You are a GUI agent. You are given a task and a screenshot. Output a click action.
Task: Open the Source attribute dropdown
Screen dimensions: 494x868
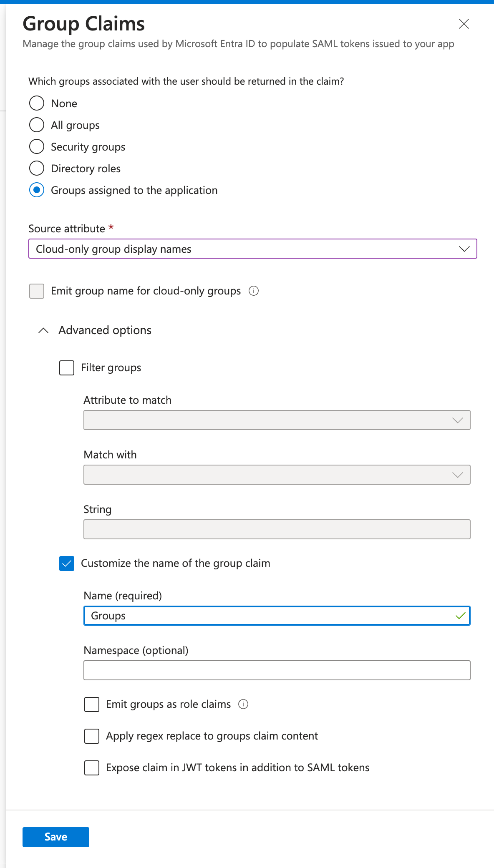coord(464,249)
